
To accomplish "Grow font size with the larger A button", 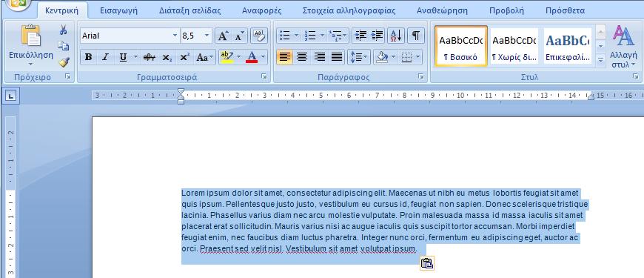I will pyautogui.click(x=223, y=36).
